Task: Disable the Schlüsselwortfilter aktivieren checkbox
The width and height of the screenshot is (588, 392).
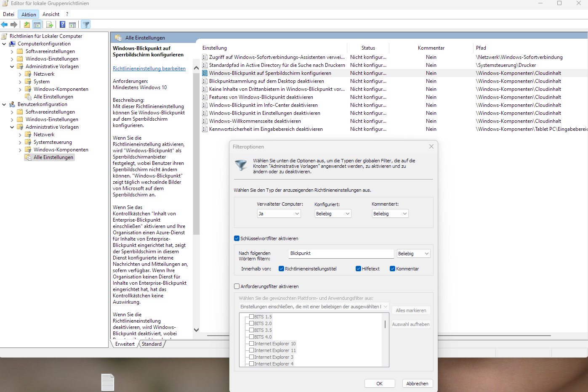Action: (x=237, y=238)
